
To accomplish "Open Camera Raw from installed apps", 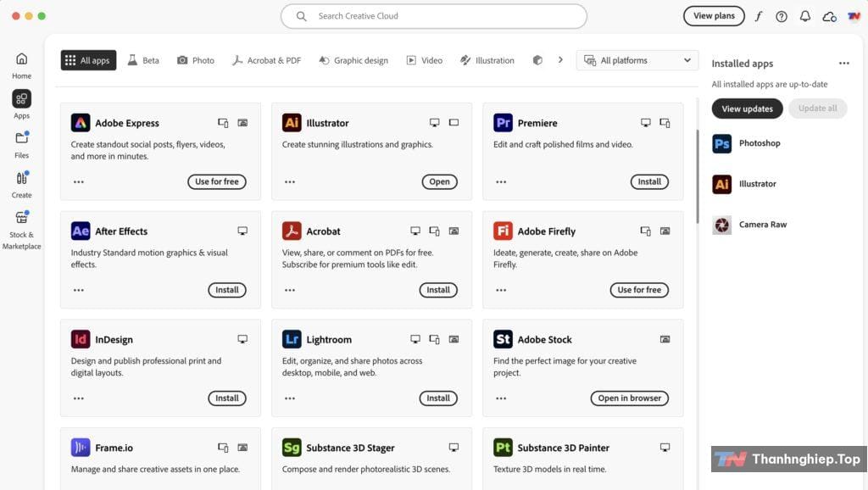I will coord(722,225).
